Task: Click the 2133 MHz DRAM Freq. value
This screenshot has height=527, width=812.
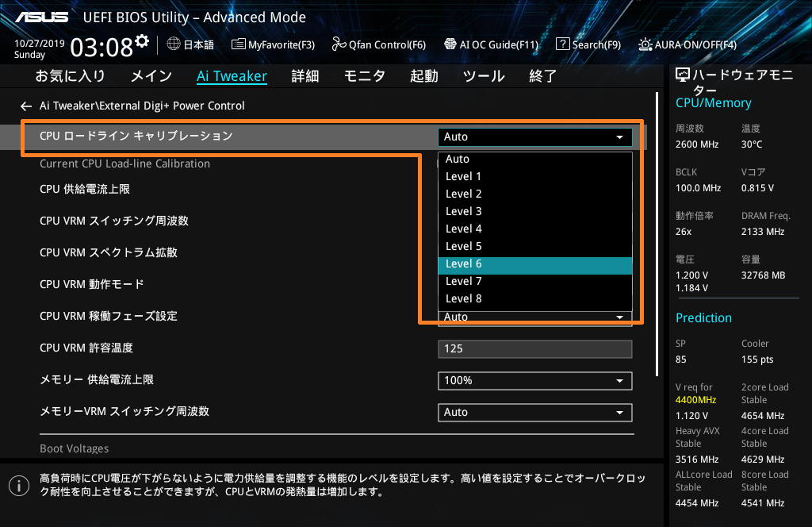Action: [762, 232]
